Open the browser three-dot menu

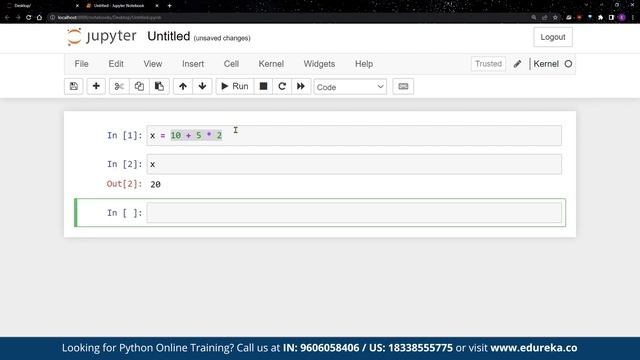point(633,18)
